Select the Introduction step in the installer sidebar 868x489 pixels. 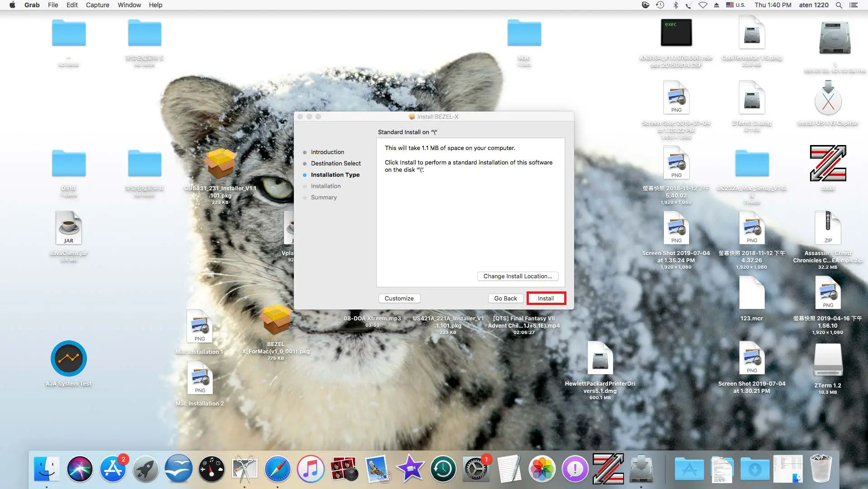click(327, 152)
